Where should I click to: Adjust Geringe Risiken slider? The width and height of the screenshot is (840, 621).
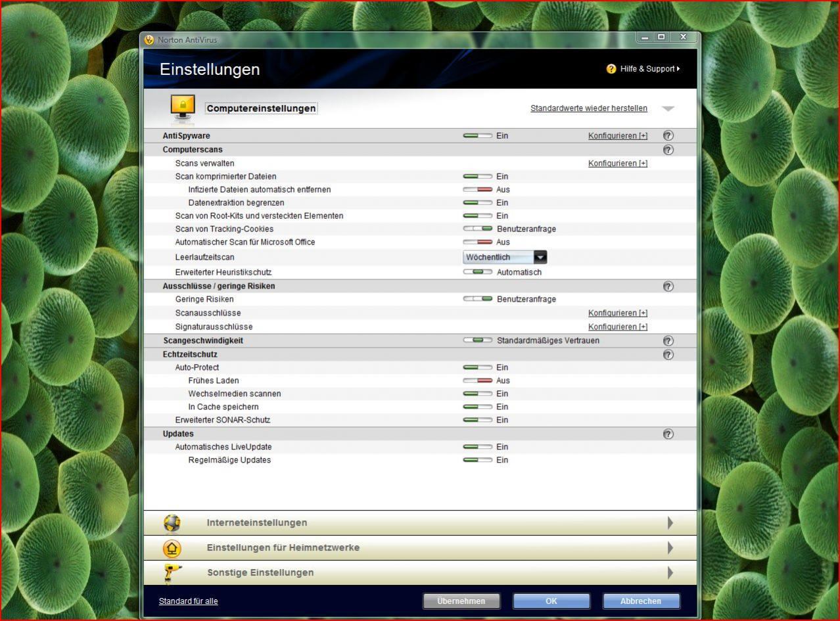478,299
